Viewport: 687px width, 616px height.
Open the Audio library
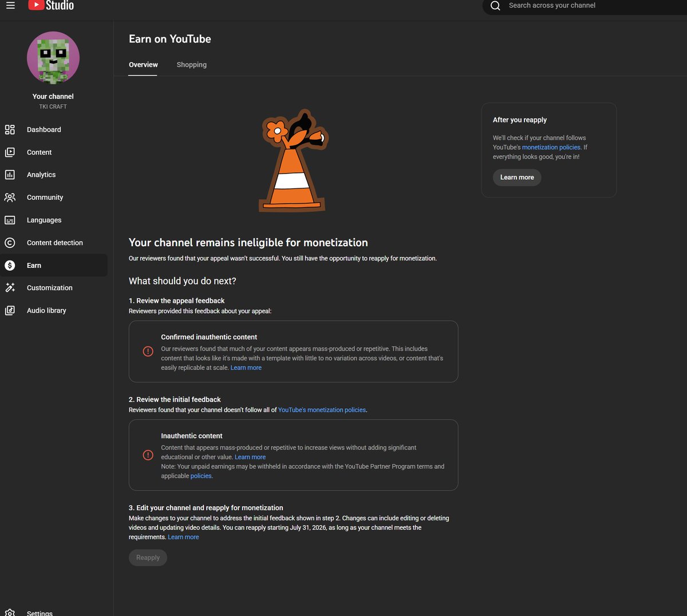point(54,310)
